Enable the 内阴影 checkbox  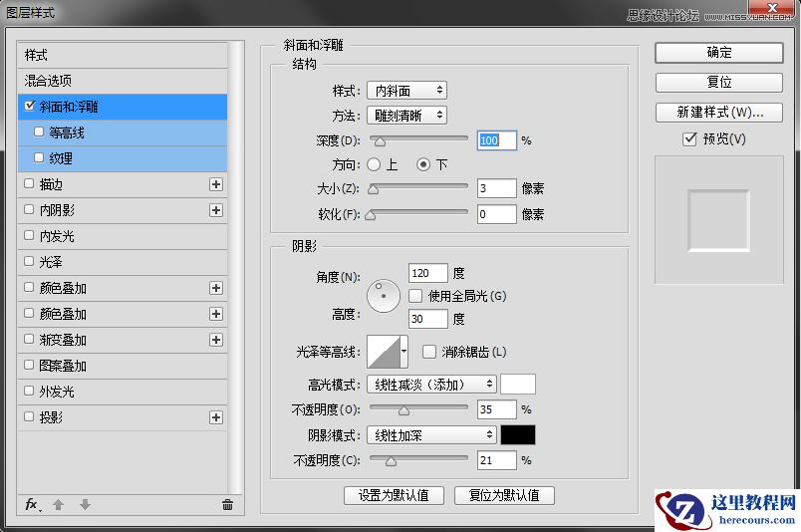29,209
